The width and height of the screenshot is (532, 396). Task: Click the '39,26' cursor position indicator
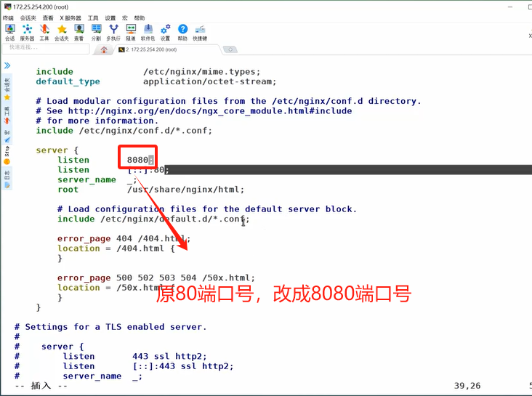coord(467,386)
